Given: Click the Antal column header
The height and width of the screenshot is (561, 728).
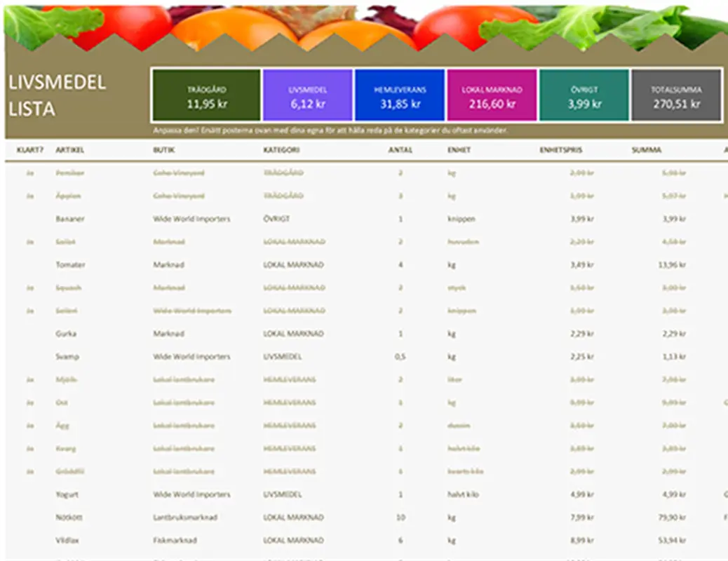Looking at the screenshot, I should click(x=400, y=150).
